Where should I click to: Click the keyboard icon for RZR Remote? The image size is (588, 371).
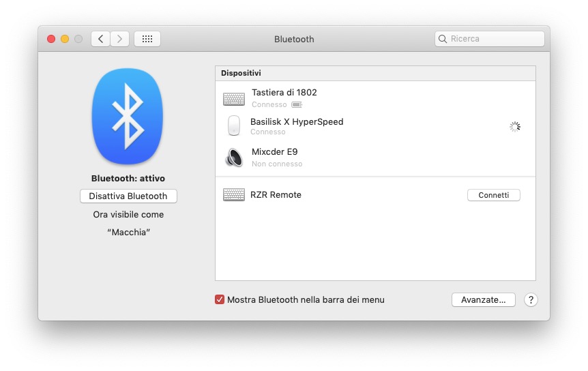click(233, 195)
